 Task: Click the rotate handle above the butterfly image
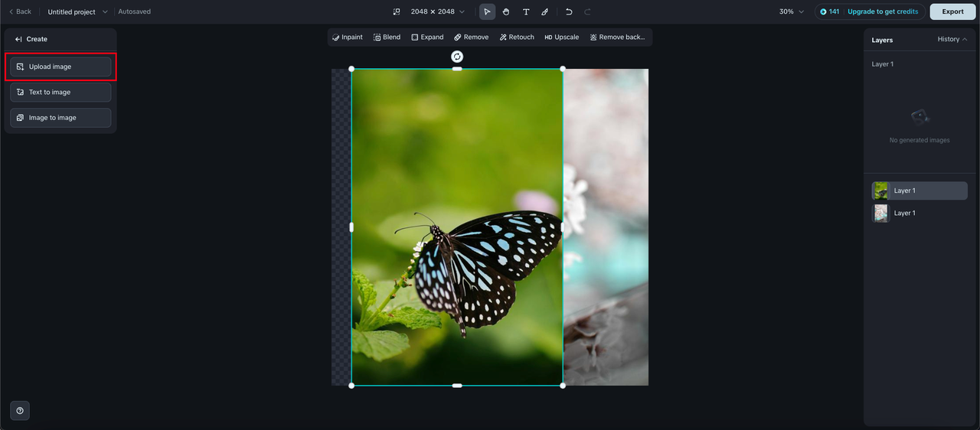[457, 57]
